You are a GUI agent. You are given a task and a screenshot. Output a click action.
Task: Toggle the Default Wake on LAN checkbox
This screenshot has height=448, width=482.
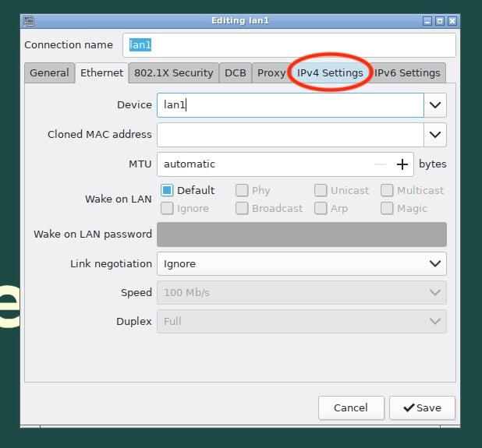[167, 190]
